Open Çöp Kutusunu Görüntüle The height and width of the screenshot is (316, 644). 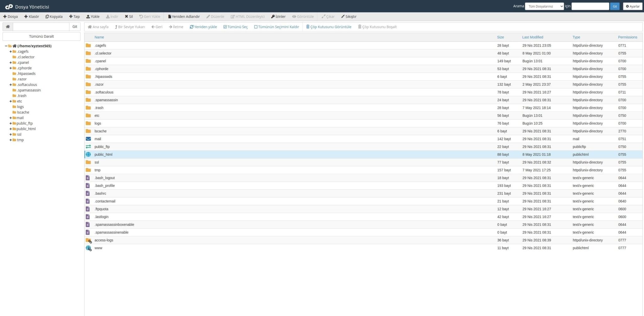click(329, 27)
